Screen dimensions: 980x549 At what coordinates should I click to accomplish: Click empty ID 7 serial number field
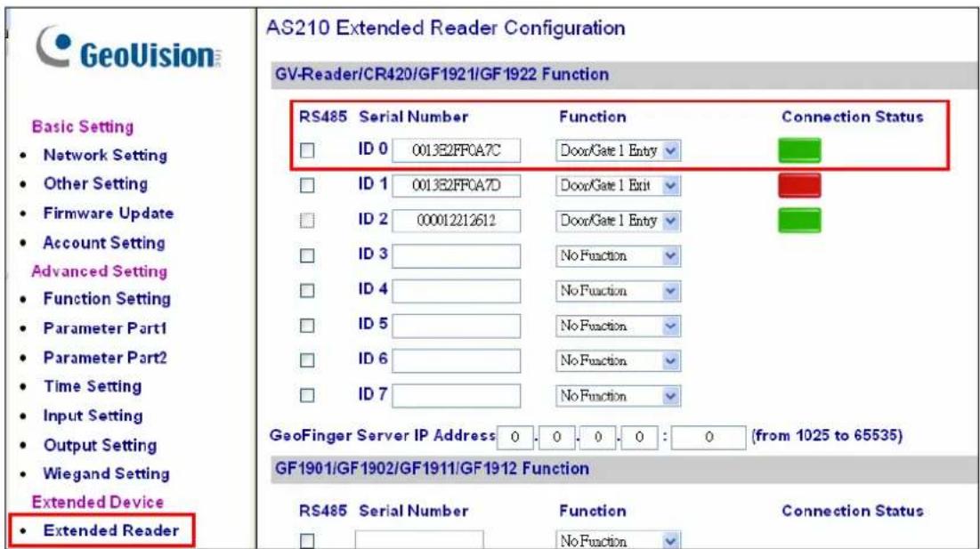coord(457,395)
